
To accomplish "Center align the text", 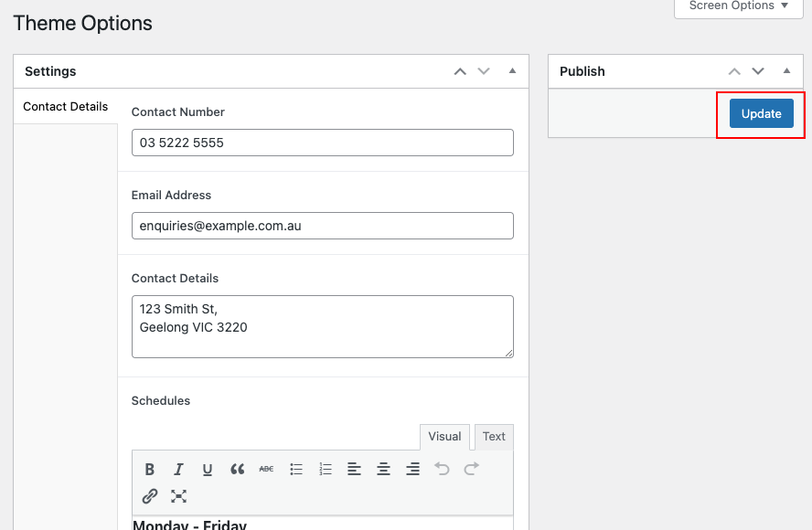I will (x=384, y=469).
